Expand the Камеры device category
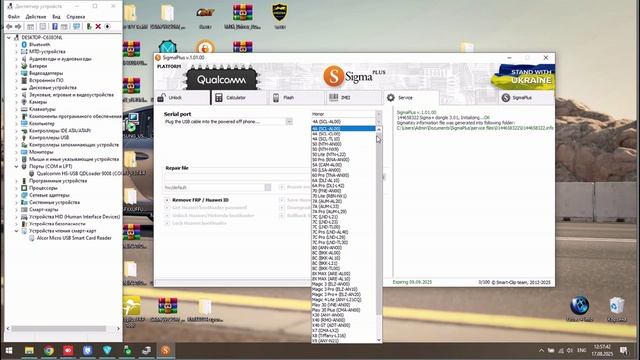 pyautogui.click(x=16, y=102)
